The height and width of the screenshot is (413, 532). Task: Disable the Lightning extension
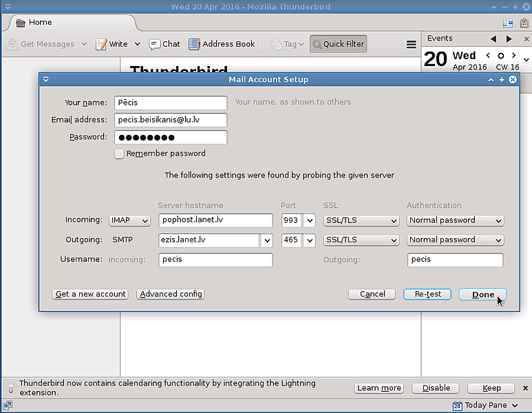coord(436,388)
